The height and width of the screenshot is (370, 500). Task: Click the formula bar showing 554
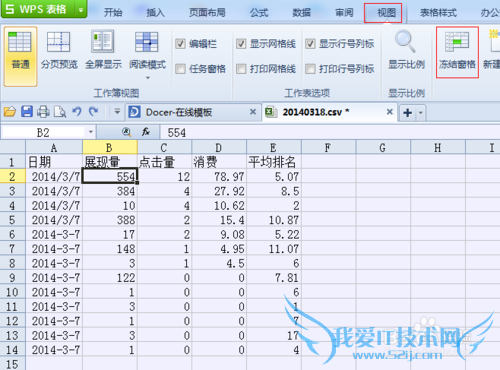tap(330, 132)
